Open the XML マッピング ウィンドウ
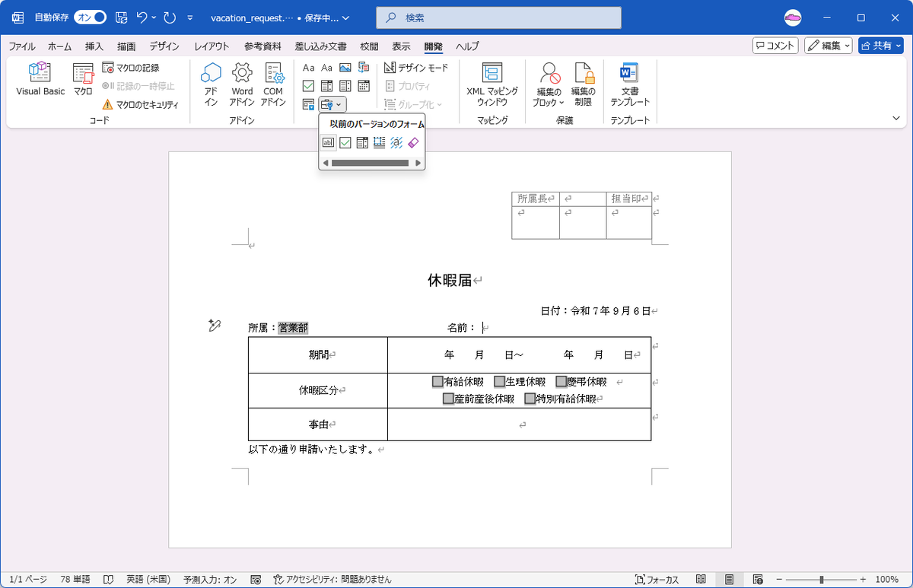The width and height of the screenshot is (913, 588). 491,84
